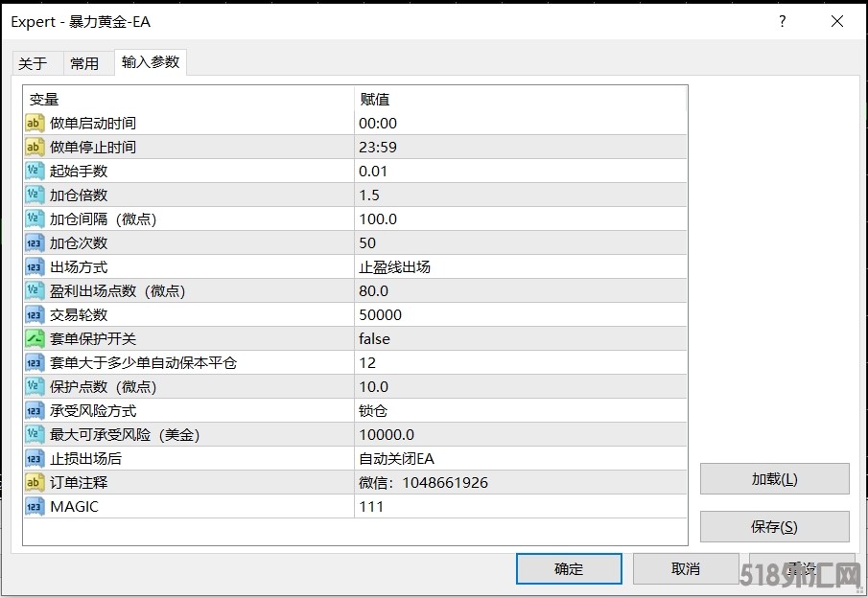Switch to the 常用 tab
This screenshot has width=868, height=598.
coord(84,63)
